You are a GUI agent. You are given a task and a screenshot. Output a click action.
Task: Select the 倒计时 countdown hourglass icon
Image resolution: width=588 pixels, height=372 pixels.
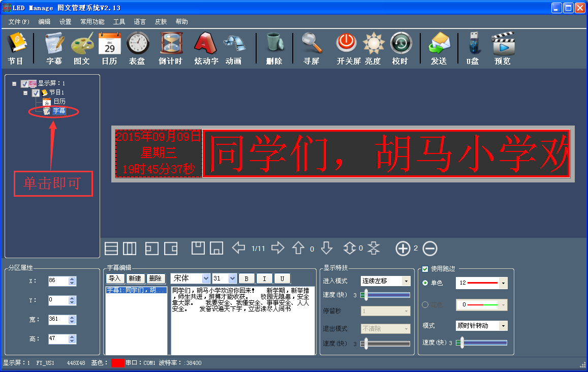coord(171,44)
